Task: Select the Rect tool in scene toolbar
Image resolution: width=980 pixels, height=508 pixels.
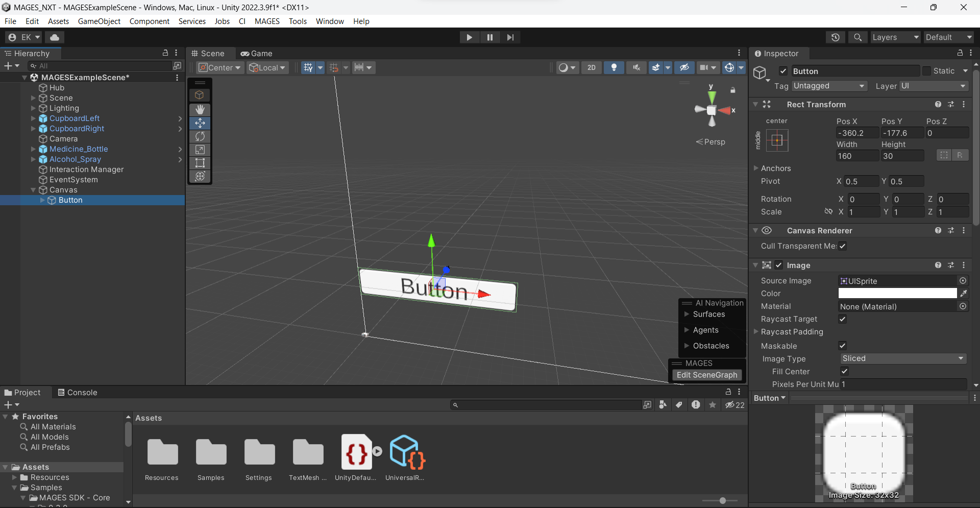Action: tap(200, 163)
